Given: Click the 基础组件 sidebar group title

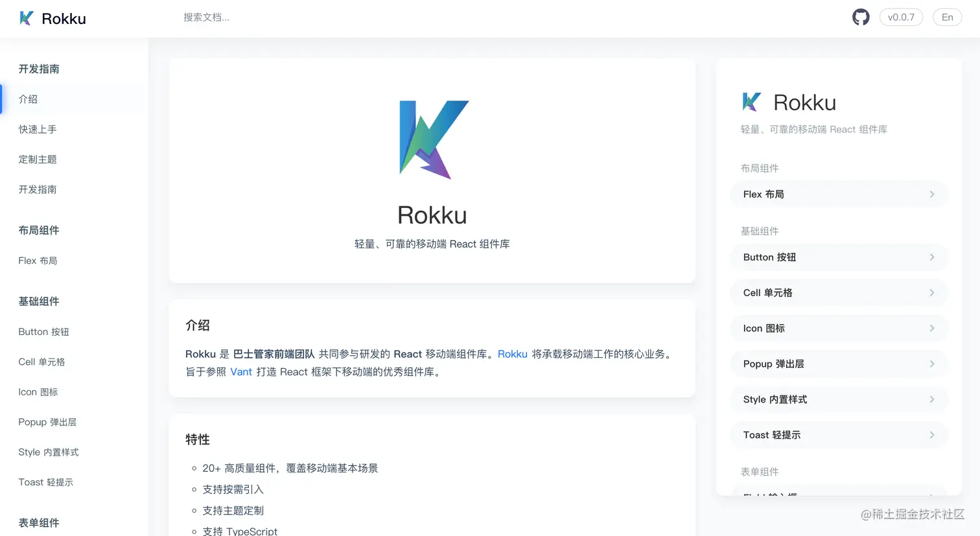Looking at the screenshot, I should click(x=39, y=301).
